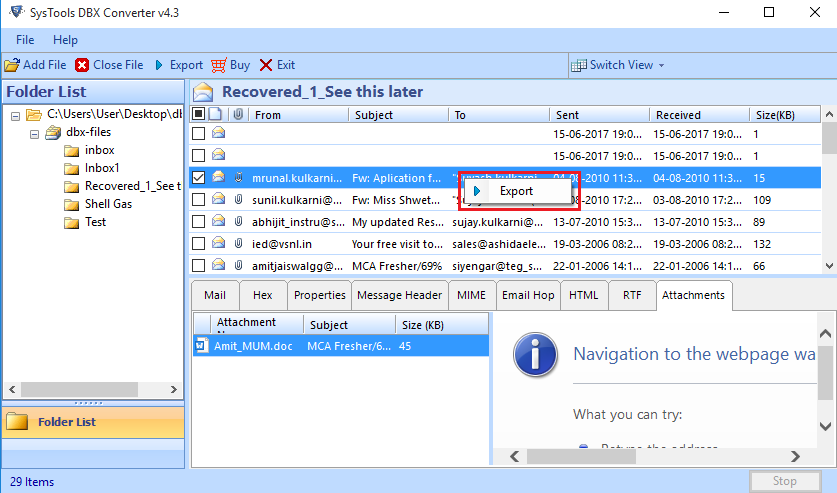The width and height of the screenshot is (837, 493).
Task: Click the Exit toolbar button
Action: 277,65
